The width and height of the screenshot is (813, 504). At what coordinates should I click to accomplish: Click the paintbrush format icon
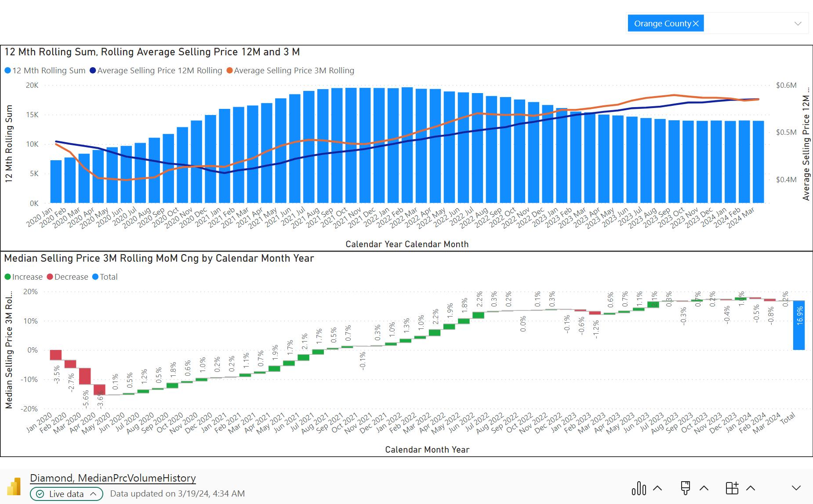point(685,488)
